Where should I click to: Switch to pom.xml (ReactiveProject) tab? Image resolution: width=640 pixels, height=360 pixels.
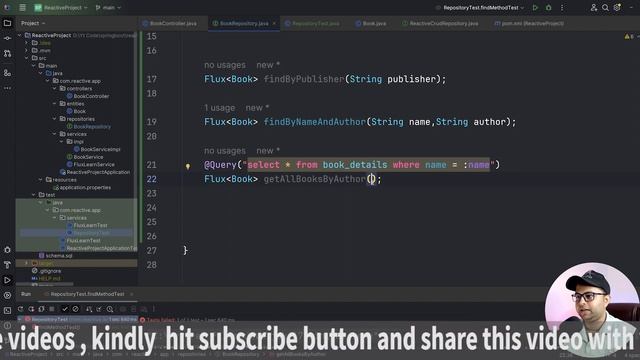529,24
